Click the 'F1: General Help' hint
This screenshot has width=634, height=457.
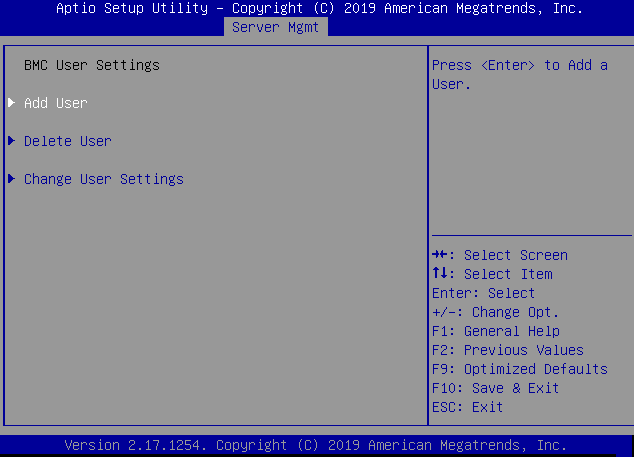[496, 331]
